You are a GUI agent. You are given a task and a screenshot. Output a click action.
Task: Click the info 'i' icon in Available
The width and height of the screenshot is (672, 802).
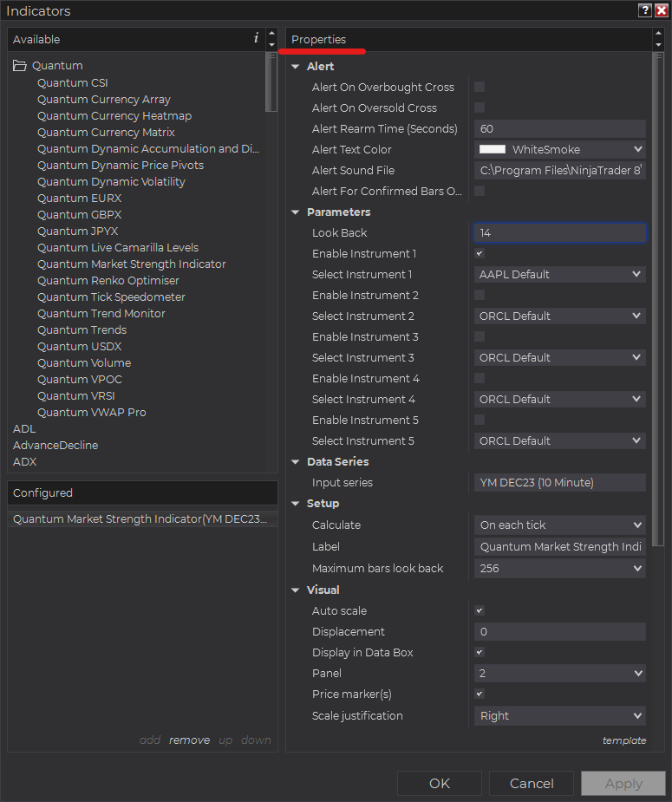(x=256, y=38)
